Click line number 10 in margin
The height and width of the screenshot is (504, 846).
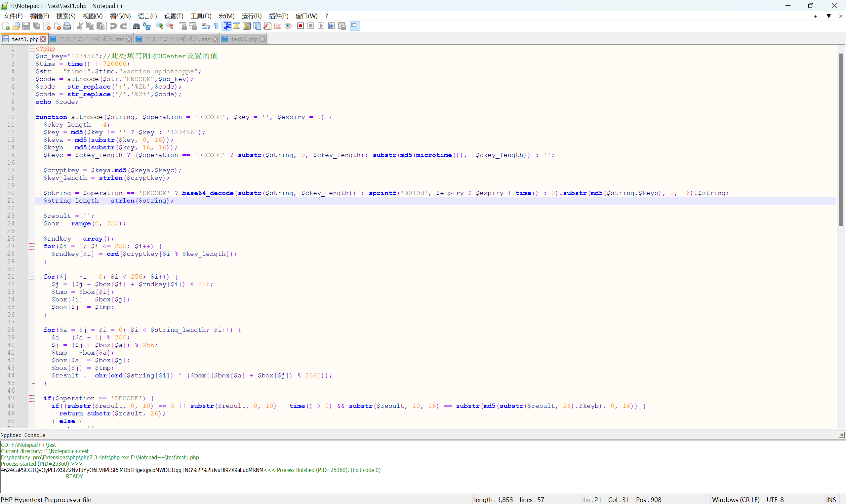coord(11,117)
